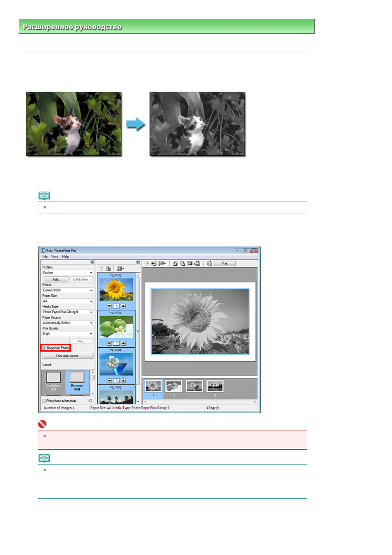Image resolution: width=392 pixels, height=555 pixels.
Task: Click the trimming icon in preview toolbar
Action: [190, 264]
